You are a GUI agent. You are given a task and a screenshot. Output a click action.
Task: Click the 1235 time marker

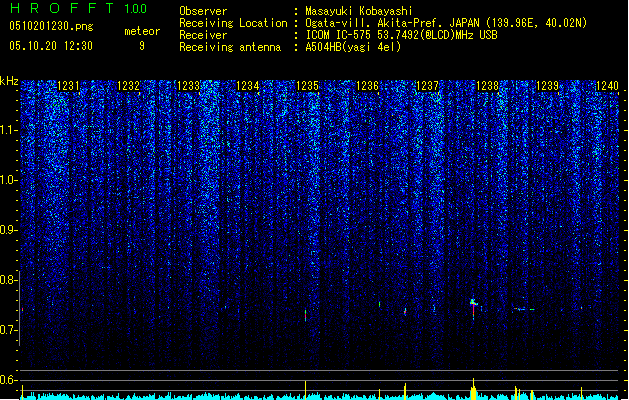click(308, 86)
